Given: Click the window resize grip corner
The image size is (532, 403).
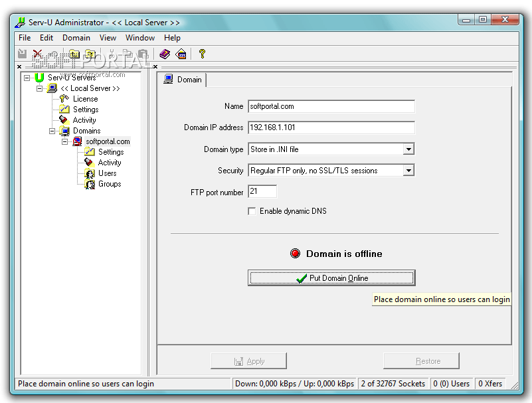Looking at the screenshot, I should [515, 385].
